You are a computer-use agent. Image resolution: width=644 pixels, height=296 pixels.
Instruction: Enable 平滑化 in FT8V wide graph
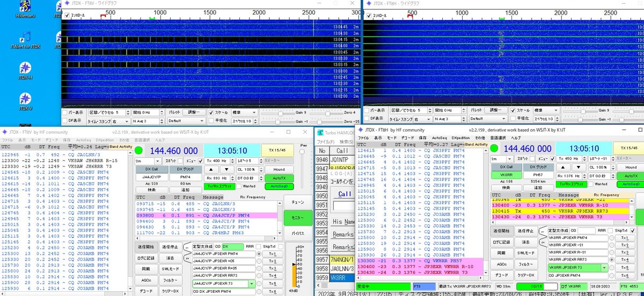pos(210,120)
